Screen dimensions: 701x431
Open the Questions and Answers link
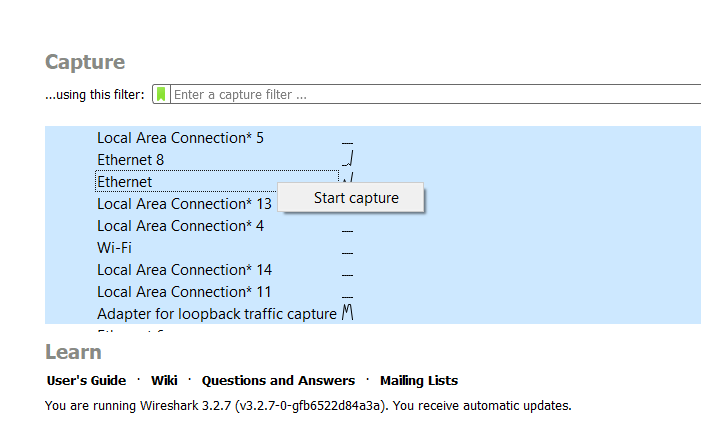click(x=278, y=381)
